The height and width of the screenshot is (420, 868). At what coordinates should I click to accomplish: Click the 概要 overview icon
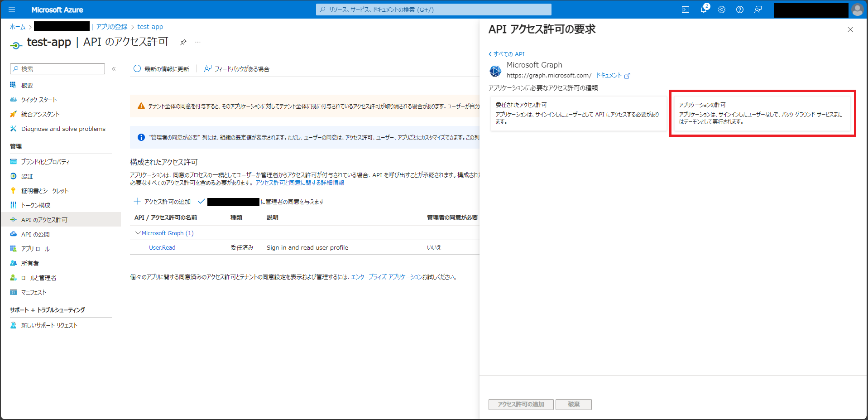coord(13,85)
